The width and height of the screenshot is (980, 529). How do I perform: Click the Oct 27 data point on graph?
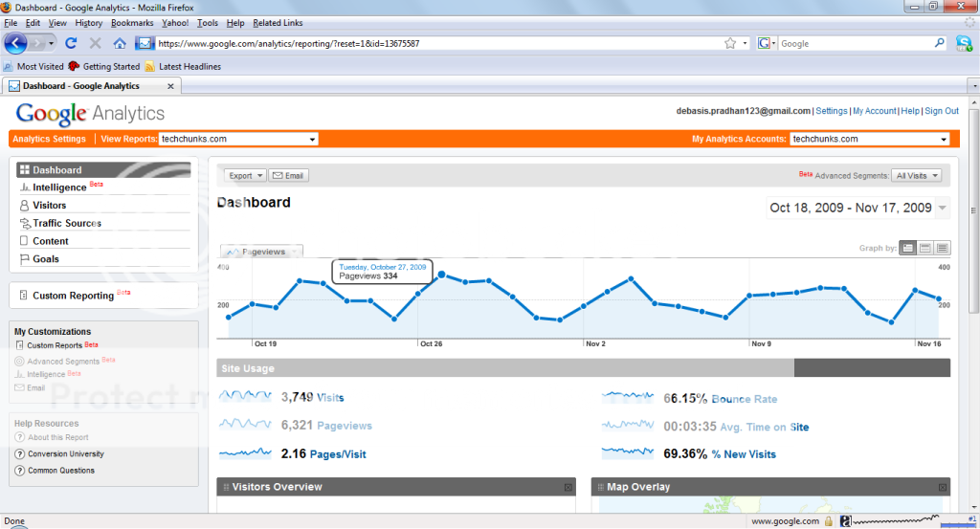click(x=442, y=275)
